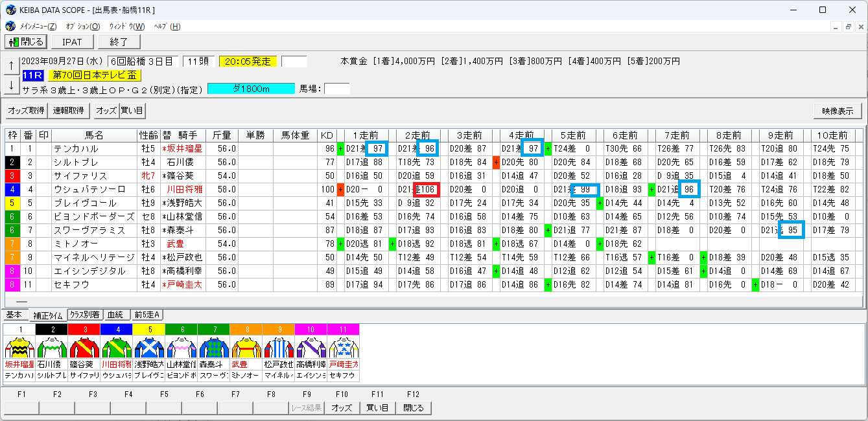Click the 1走前 column header

pyautogui.click(x=366, y=135)
